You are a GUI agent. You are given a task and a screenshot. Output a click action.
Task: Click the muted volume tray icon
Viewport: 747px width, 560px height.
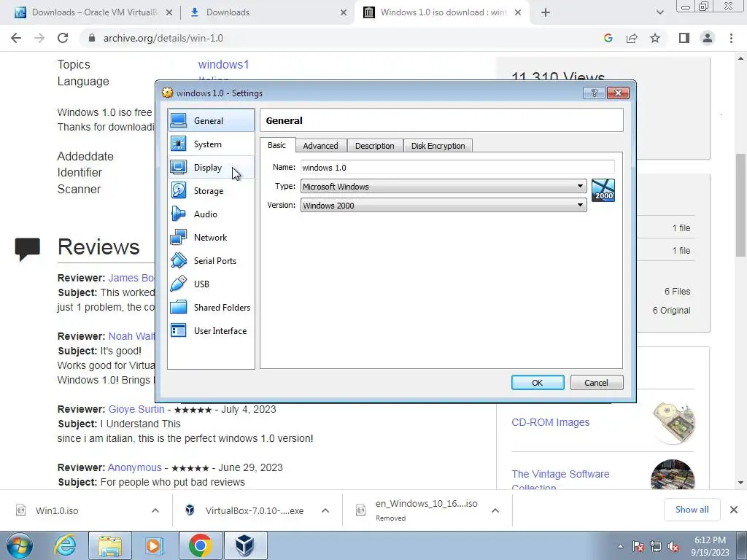click(x=673, y=547)
